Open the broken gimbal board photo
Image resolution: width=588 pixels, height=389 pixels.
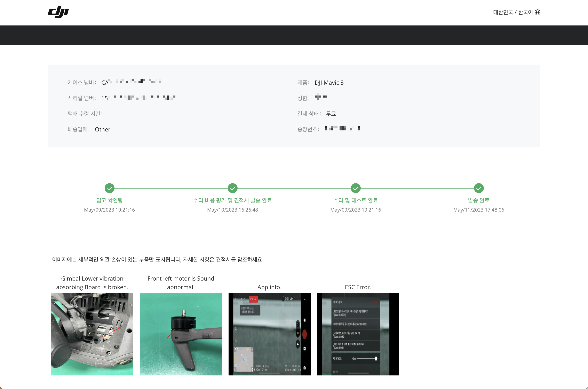click(x=92, y=334)
